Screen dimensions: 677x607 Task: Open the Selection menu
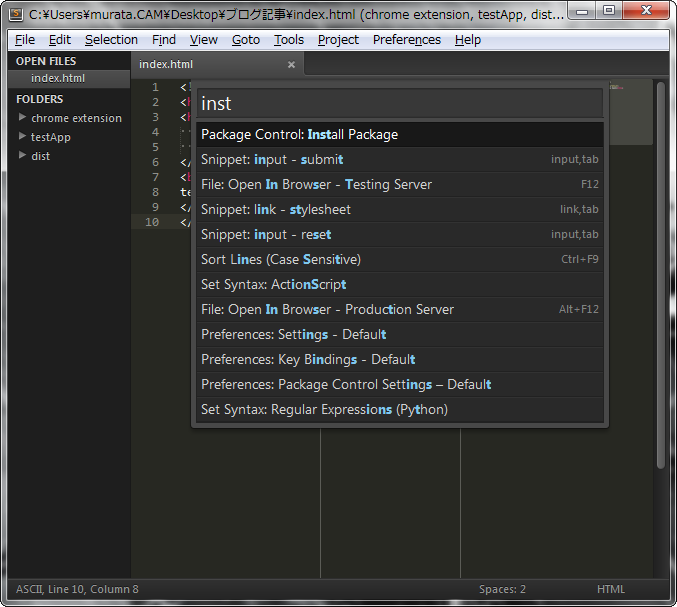(x=111, y=40)
